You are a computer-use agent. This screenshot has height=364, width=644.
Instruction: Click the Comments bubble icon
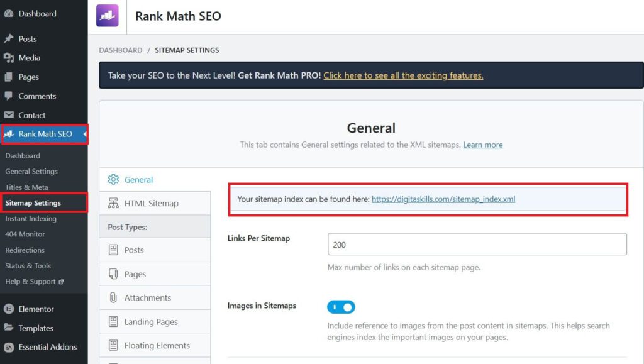tap(9, 96)
